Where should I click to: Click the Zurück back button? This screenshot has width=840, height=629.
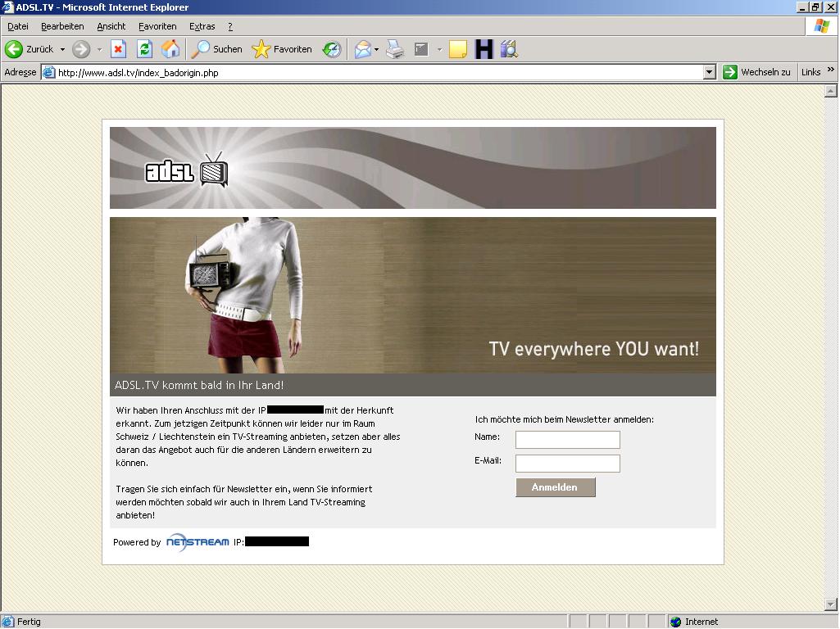pos(30,49)
